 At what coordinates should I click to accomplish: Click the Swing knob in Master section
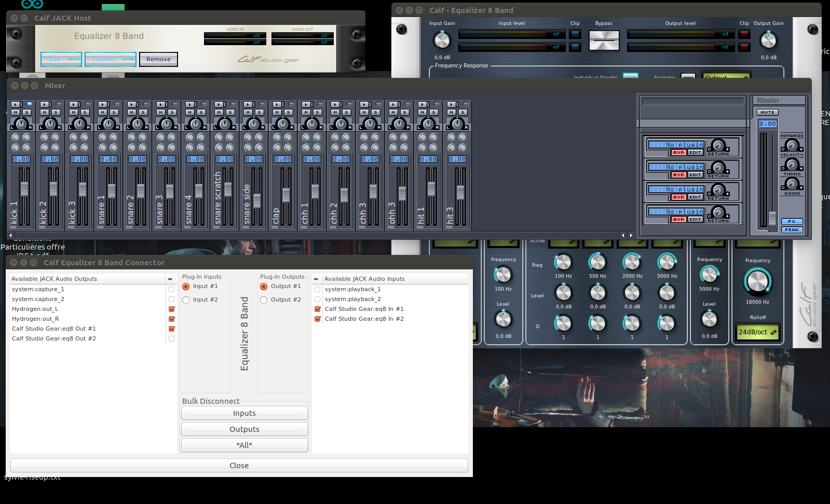(x=792, y=184)
